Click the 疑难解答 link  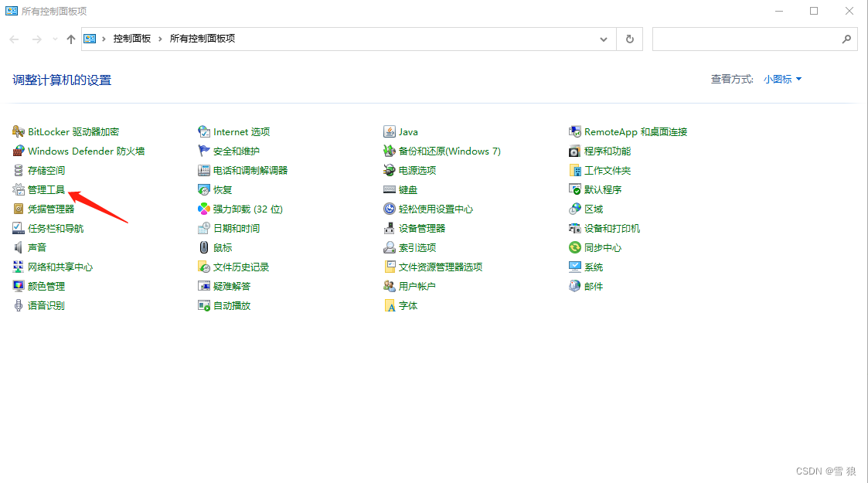pos(232,286)
